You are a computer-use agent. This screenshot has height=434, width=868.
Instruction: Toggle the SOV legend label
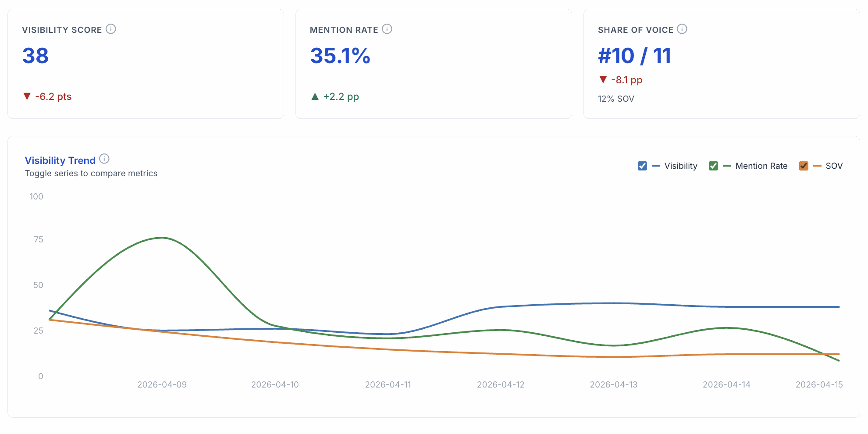click(x=835, y=166)
